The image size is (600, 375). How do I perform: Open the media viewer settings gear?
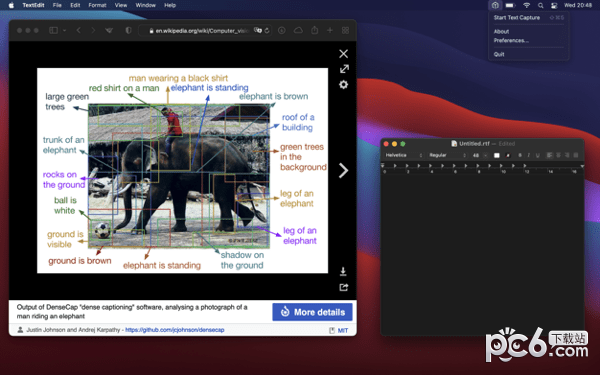pos(344,84)
